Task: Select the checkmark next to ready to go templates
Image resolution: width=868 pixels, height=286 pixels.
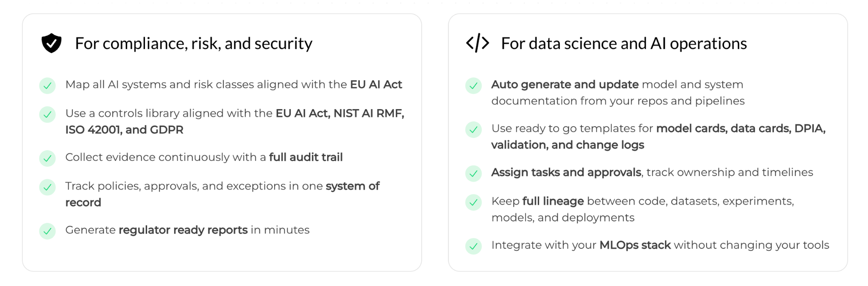Action: (x=473, y=130)
